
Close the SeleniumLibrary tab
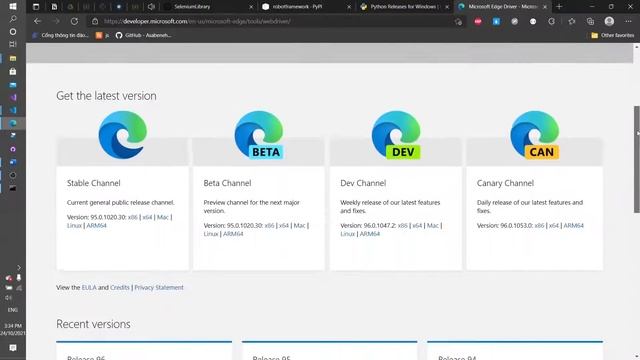pos(251,7)
